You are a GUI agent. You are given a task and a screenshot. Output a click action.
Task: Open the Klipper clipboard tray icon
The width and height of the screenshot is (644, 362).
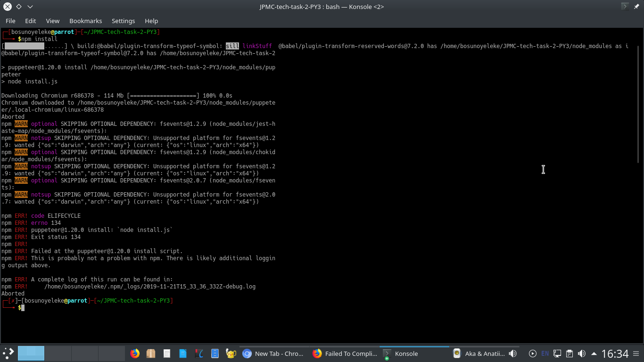(x=570, y=354)
